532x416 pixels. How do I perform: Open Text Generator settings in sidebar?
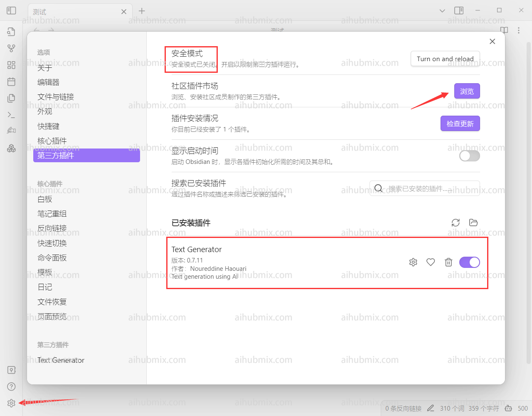click(86, 360)
